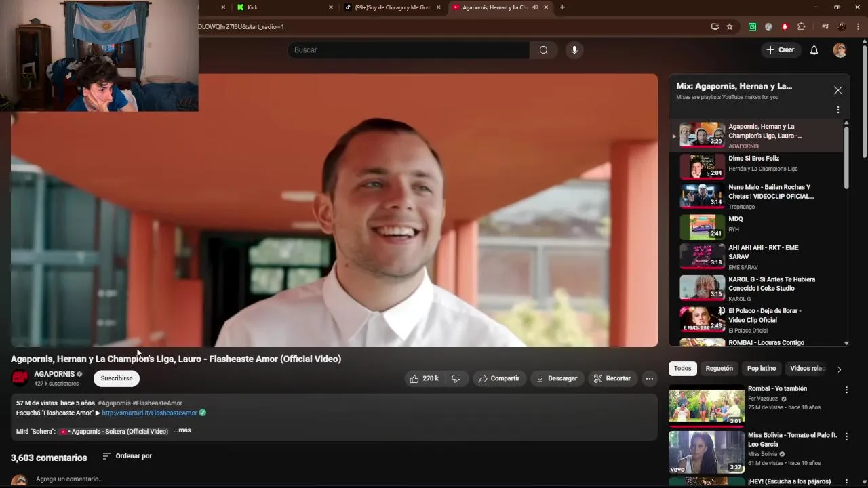Image resolution: width=868 pixels, height=488 pixels.
Task: Open the #FlasheasteAmor hashtag
Action: pyautogui.click(x=157, y=403)
